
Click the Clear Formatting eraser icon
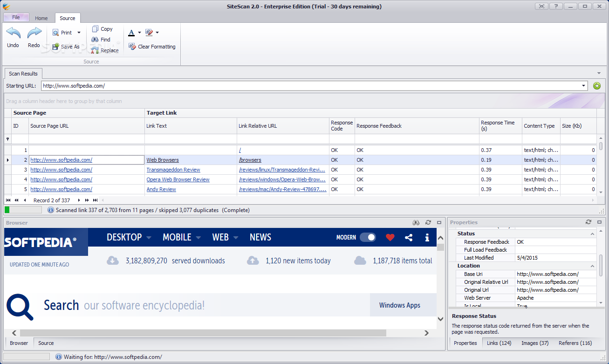pyautogui.click(x=132, y=46)
